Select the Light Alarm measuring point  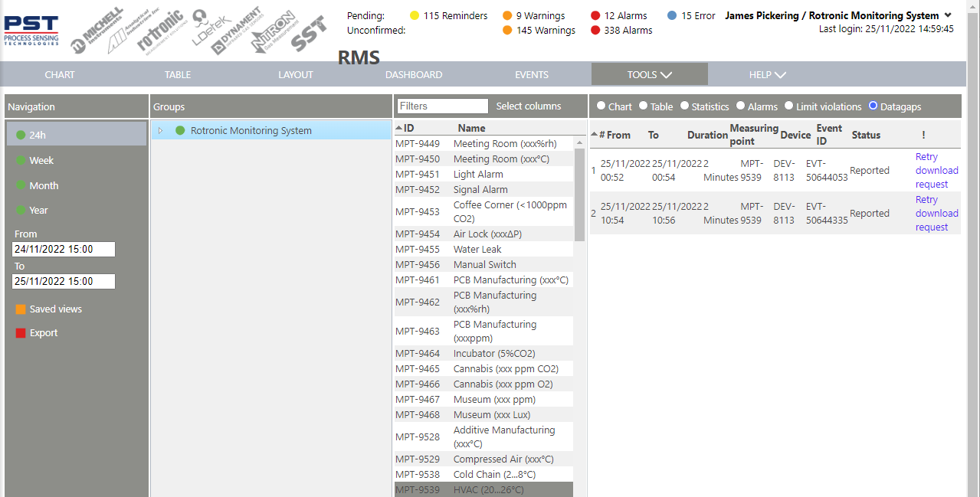click(483, 174)
